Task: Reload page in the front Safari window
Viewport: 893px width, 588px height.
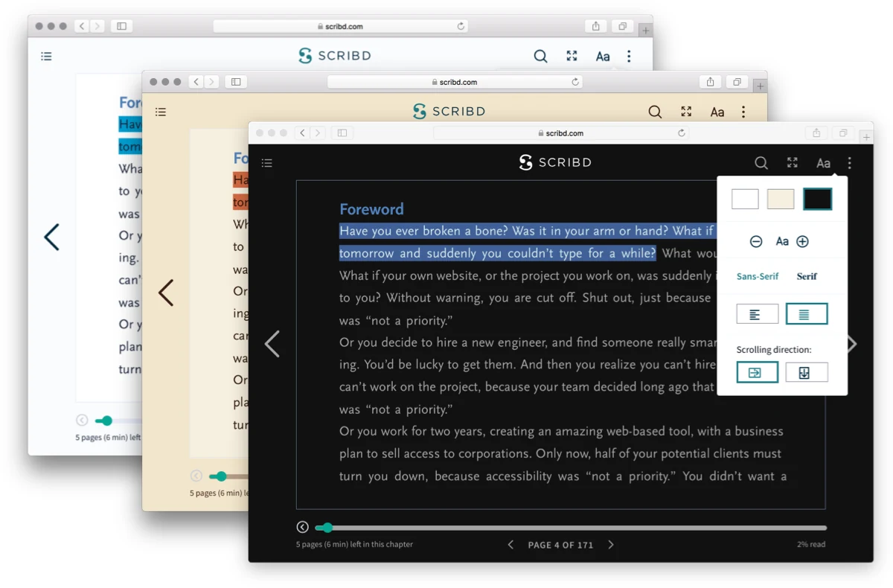Action: [681, 133]
